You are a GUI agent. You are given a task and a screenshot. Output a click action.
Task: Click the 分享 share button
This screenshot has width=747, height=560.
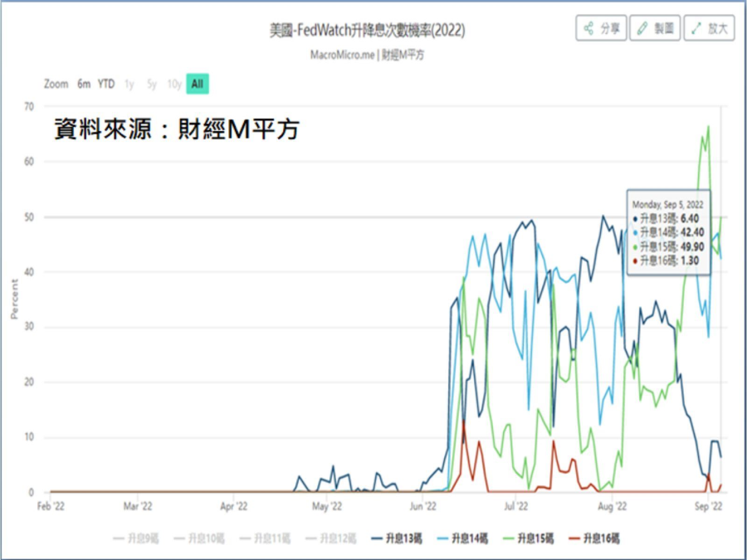(x=601, y=28)
